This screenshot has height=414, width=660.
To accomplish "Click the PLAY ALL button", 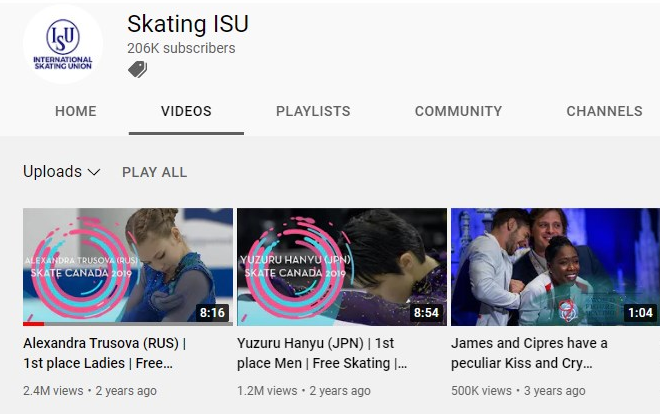I will [154, 172].
